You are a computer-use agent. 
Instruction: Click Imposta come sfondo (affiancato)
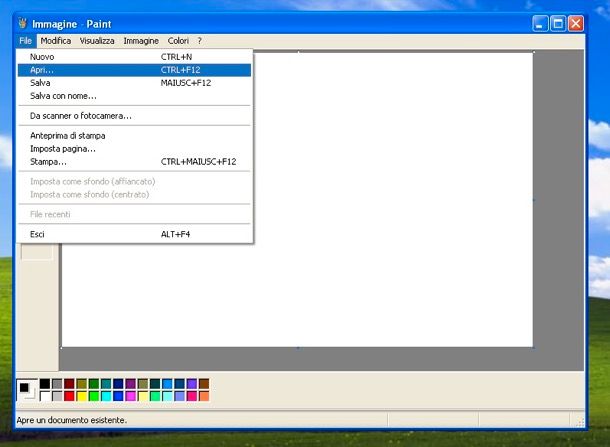[134, 182]
